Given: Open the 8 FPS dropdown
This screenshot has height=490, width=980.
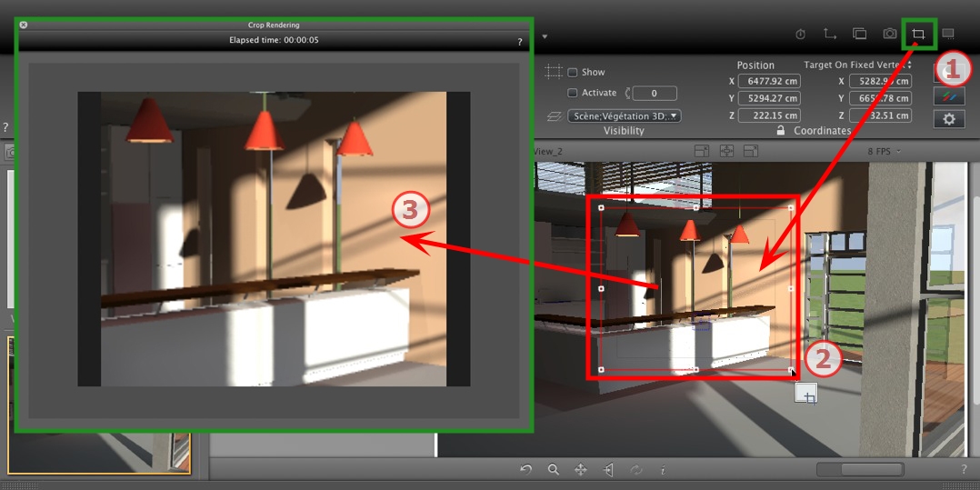Looking at the screenshot, I should (x=885, y=151).
